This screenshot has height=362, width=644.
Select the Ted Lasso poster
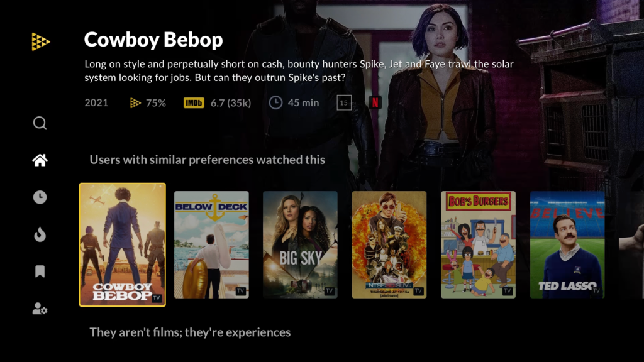pyautogui.click(x=567, y=244)
